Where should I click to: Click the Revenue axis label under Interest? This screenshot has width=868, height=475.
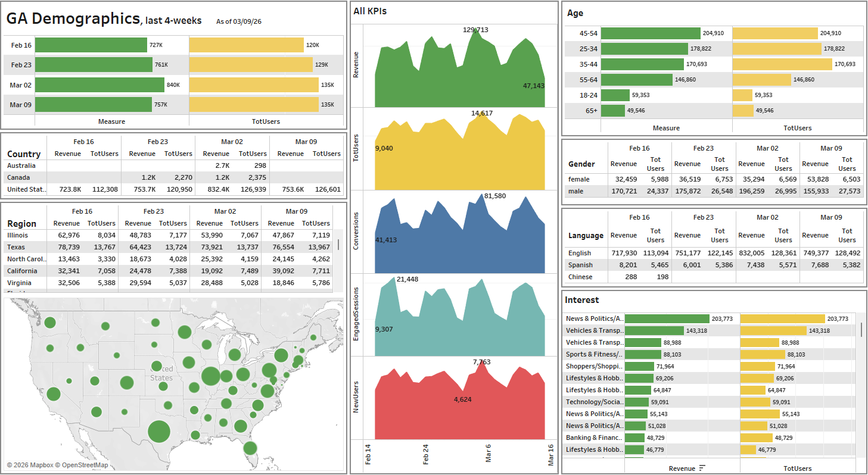(x=682, y=468)
